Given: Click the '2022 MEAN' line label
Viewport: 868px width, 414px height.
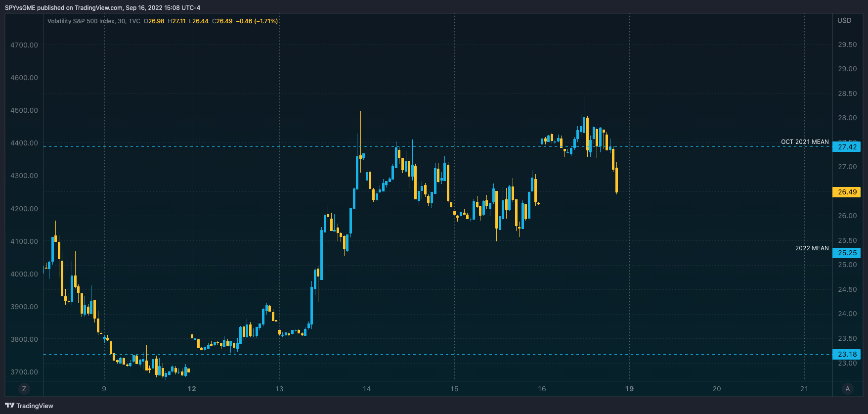Looking at the screenshot, I should coord(812,248).
